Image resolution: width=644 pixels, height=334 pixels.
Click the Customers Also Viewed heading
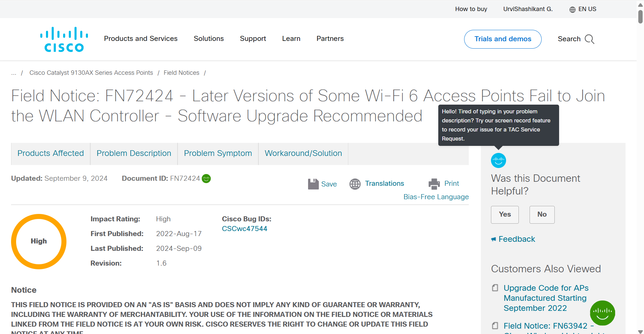pos(546,269)
